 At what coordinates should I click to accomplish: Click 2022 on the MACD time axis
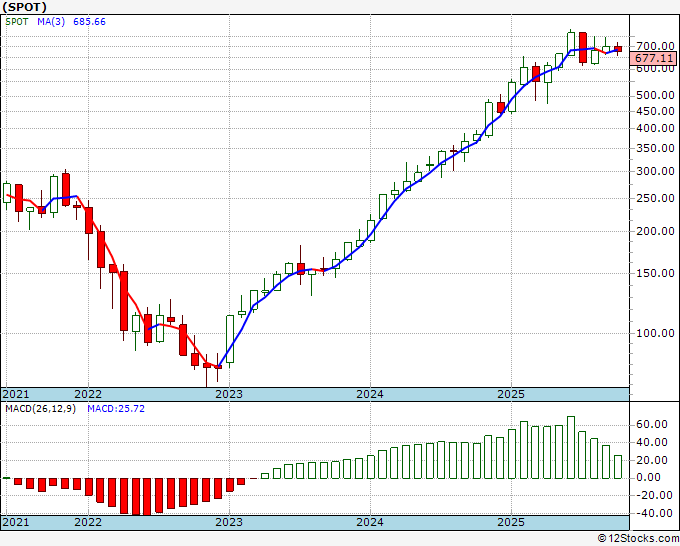coord(88,522)
